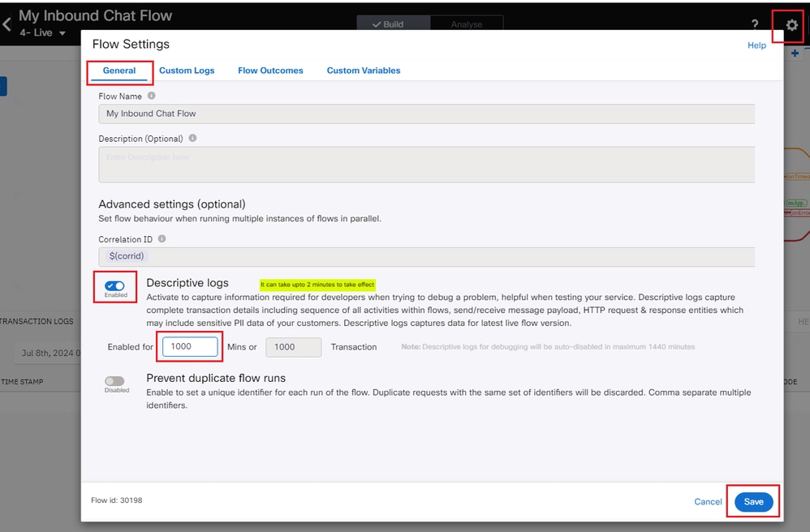Go back using the left arrow icon
Image resolution: width=810 pixels, height=532 pixels.
[6, 24]
